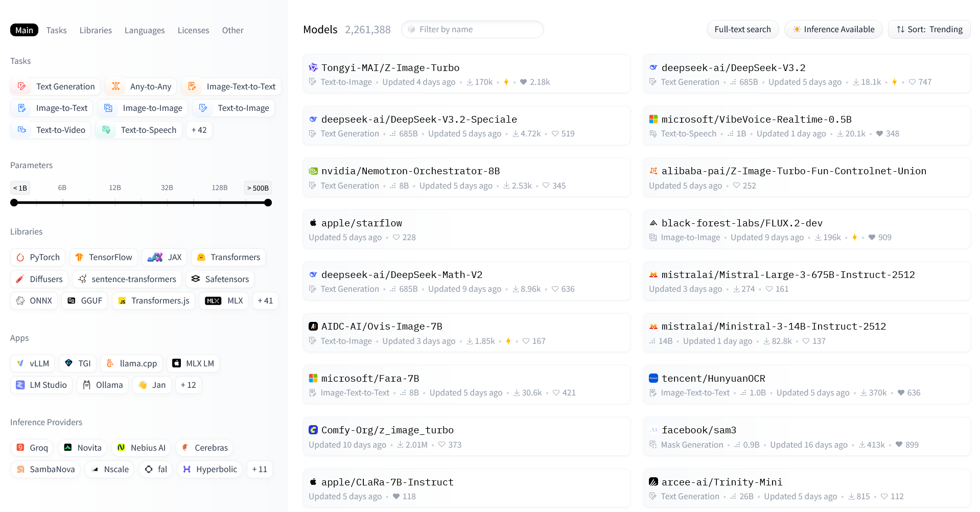Viewport: 980px width, 512px height.
Task: Expand the +42 more tasks list
Action: point(199,130)
